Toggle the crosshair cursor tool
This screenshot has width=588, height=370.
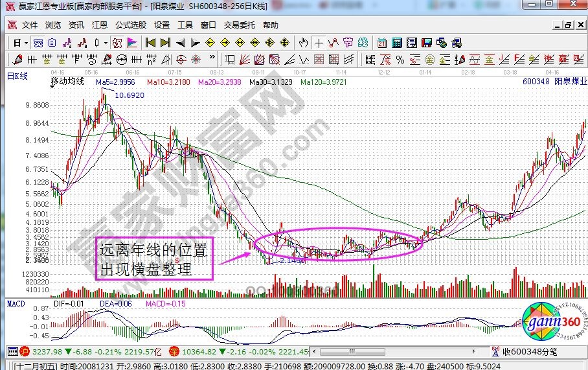pyautogui.click(x=319, y=43)
